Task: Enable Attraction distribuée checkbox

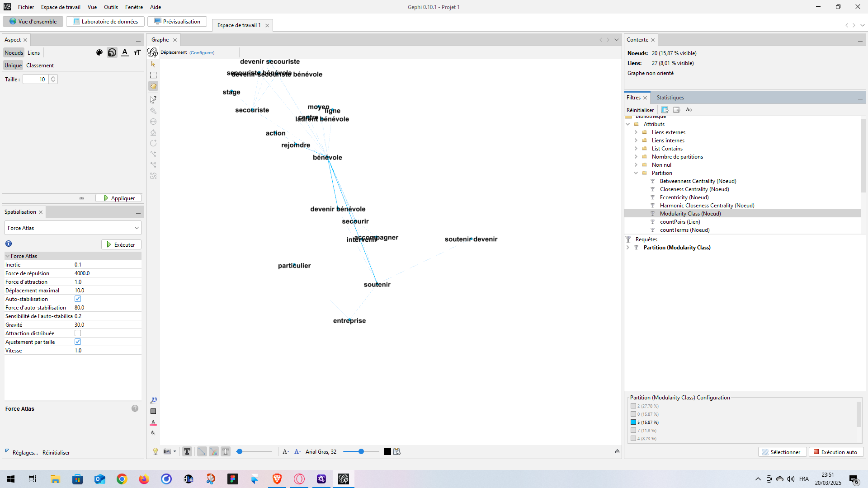Action: pyautogui.click(x=78, y=333)
